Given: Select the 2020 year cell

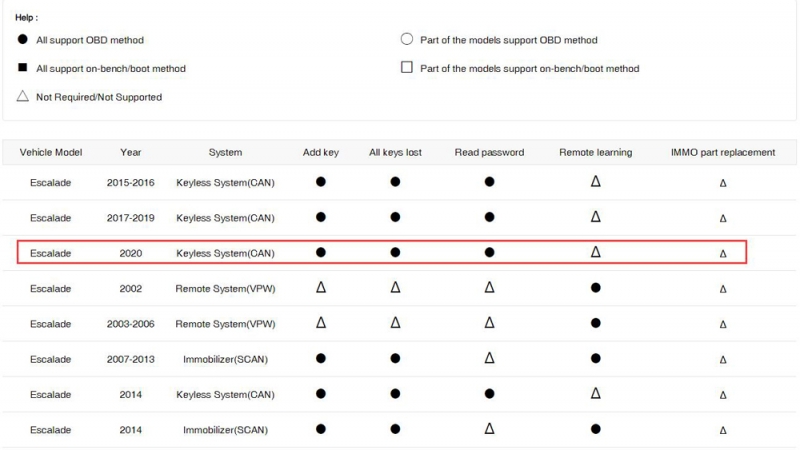Looking at the screenshot, I should 131,253.
